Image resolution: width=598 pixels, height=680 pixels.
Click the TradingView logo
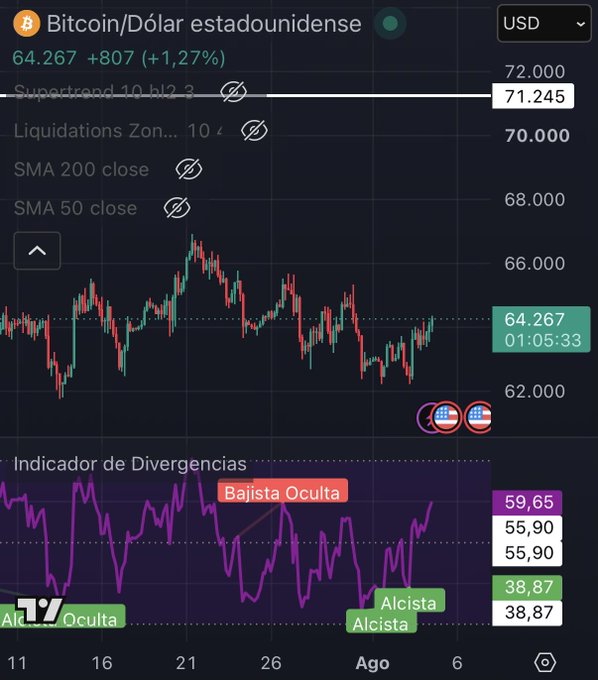[39, 610]
